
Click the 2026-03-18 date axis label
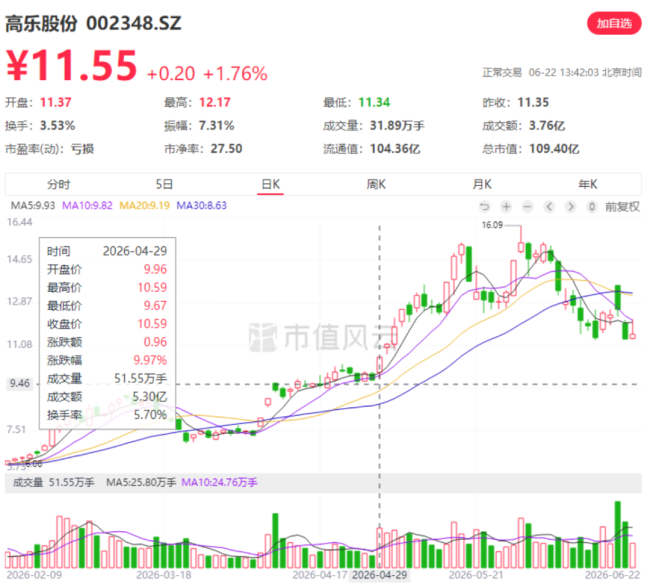pyautogui.click(x=164, y=575)
